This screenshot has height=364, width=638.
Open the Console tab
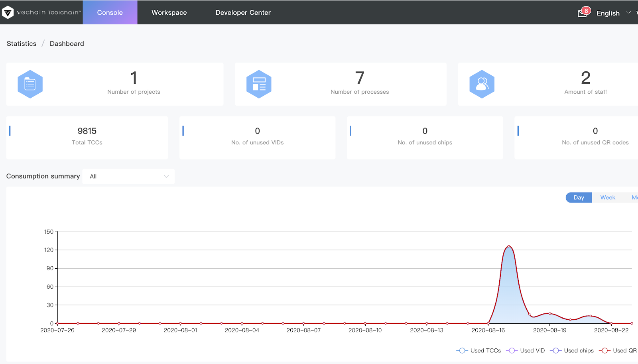pyautogui.click(x=110, y=12)
